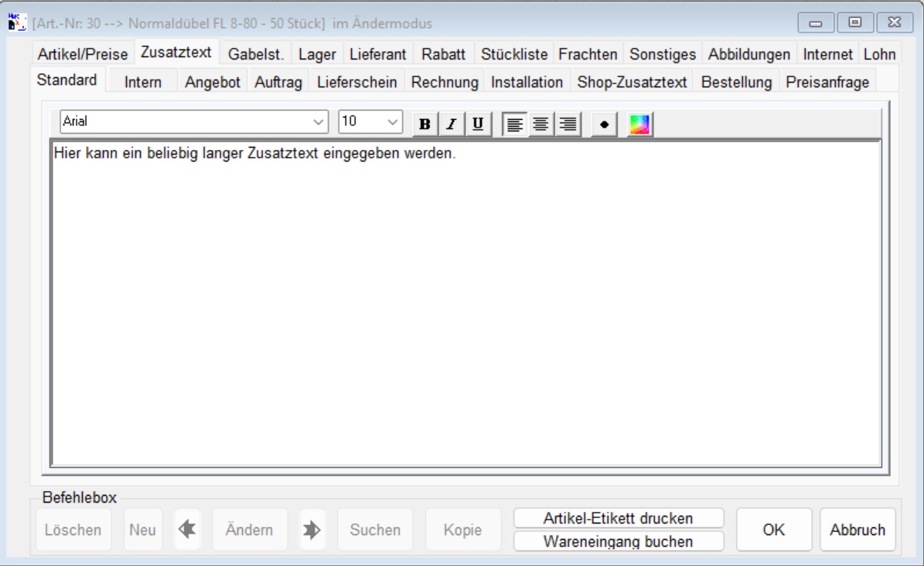The width and height of the screenshot is (924, 566).
Task: Switch to the Artikel/Preise tab
Action: pyautogui.click(x=83, y=54)
